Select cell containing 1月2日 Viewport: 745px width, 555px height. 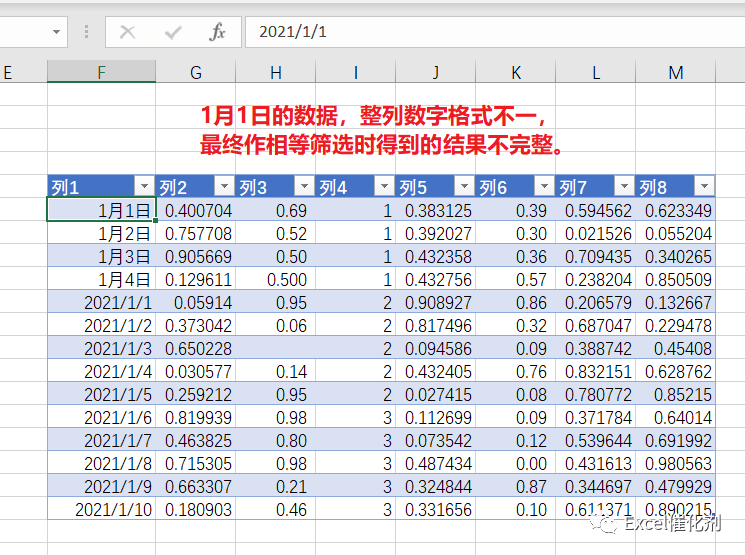point(101,232)
